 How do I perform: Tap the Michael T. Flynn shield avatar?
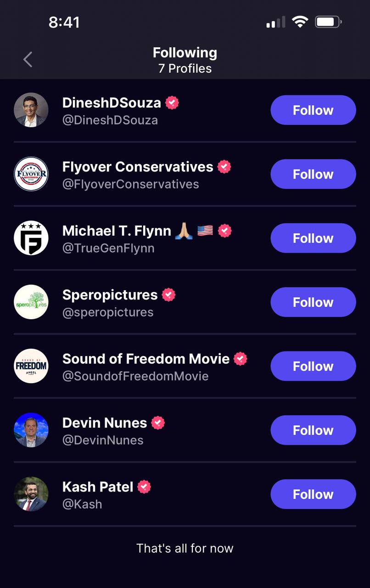point(31,238)
